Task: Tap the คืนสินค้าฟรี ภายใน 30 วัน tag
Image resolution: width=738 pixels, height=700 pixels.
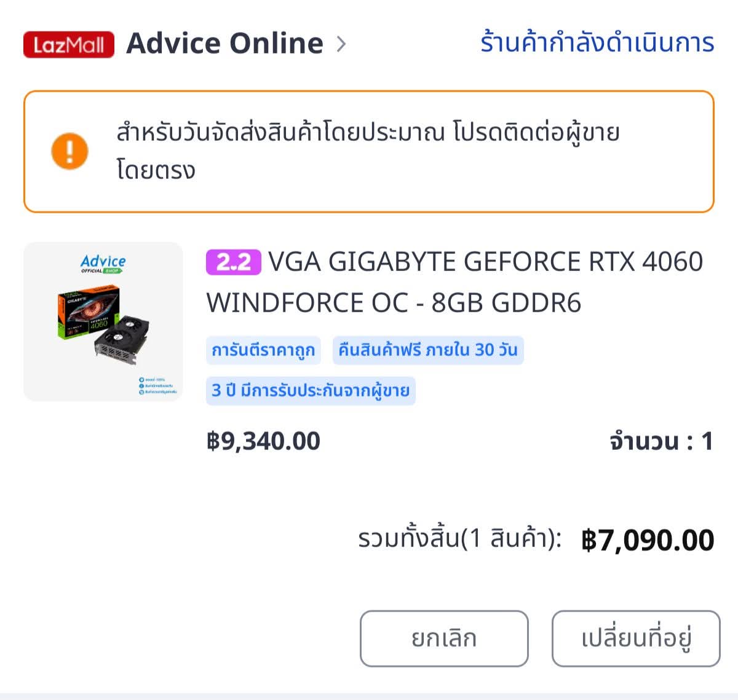Action: 428,350
